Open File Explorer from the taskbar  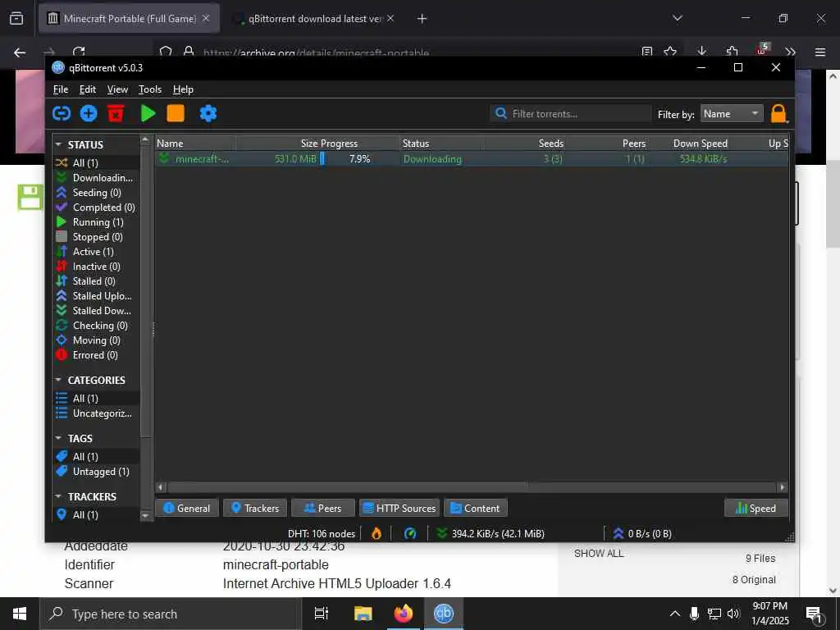coord(363,614)
